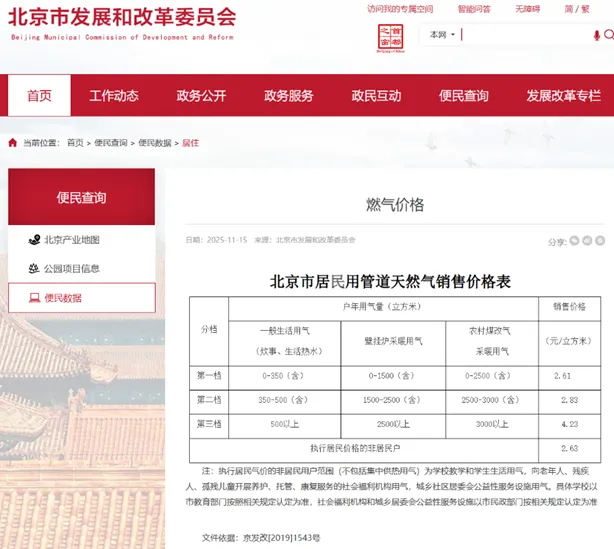
Task: Open 公园项目信息 sidebar item
Action: (81, 268)
